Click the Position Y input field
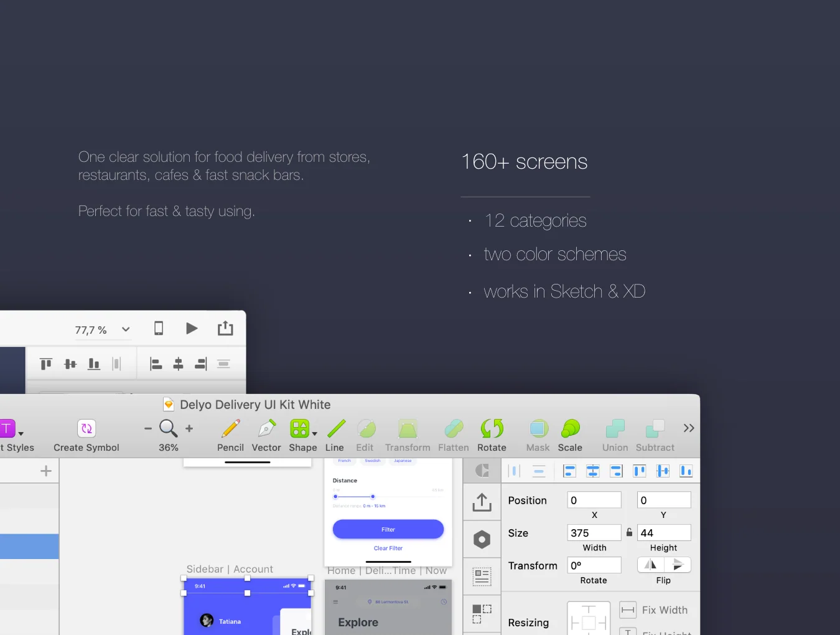Image resolution: width=840 pixels, height=635 pixels. tap(664, 500)
